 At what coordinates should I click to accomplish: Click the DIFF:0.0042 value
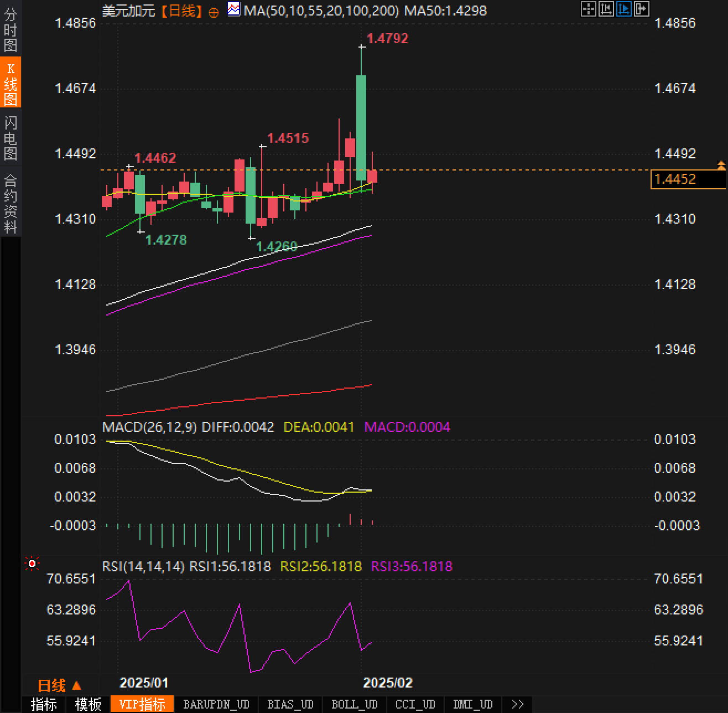coord(238,427)
